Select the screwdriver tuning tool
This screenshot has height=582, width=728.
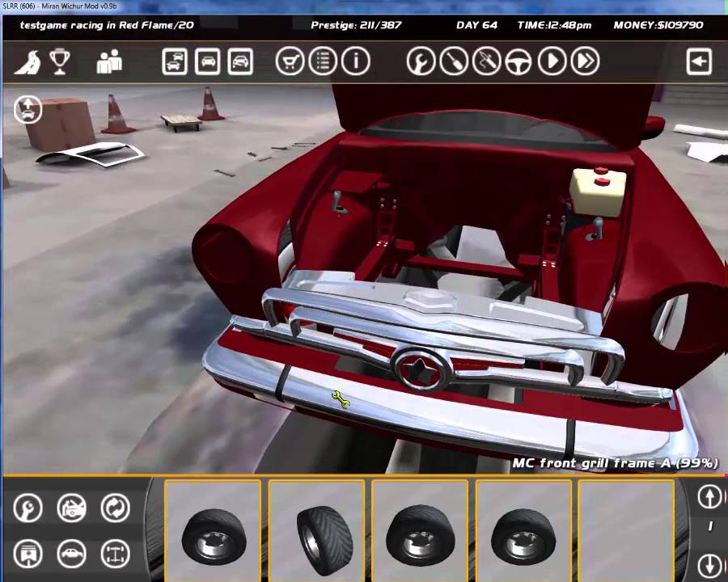tap(454, 61)
